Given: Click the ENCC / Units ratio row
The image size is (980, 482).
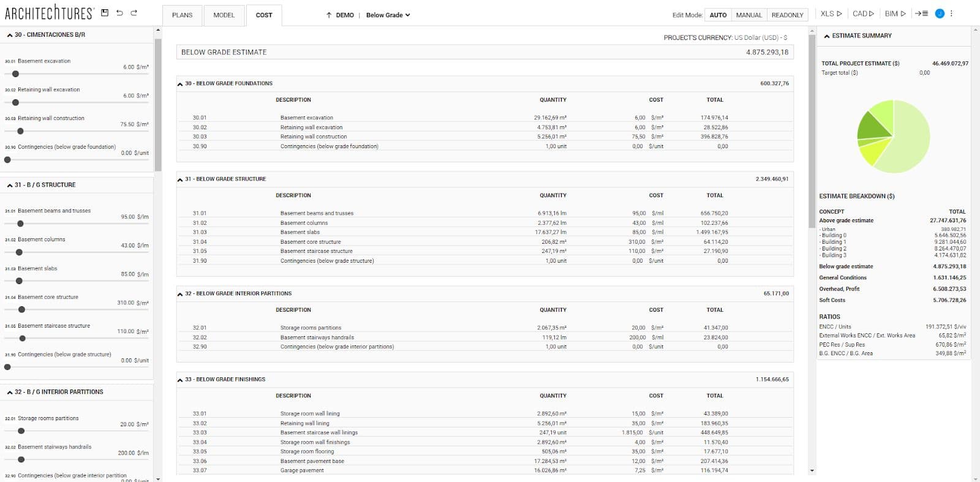Looking at the screenshot, I should [x=892, y=327].
